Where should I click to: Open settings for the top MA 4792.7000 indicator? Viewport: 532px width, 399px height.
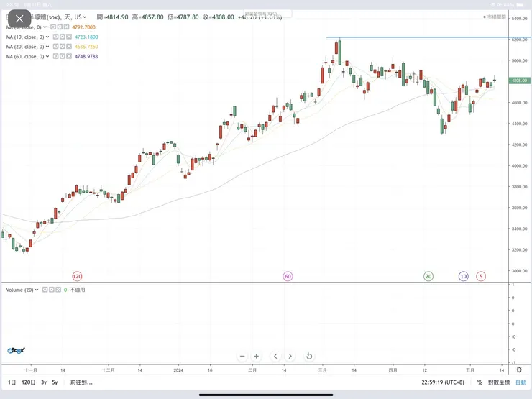60,27
